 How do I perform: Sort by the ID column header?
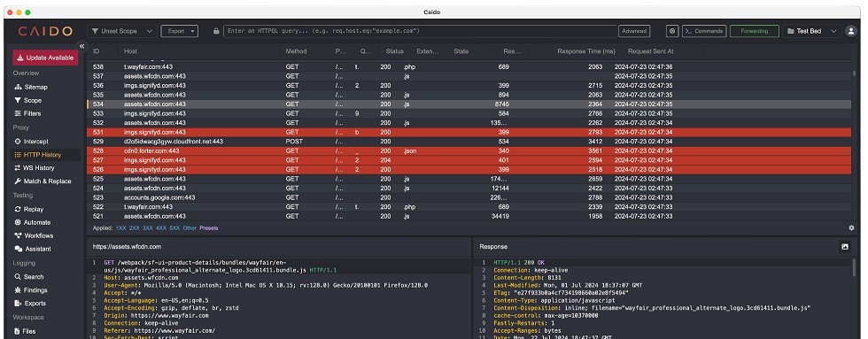pyautogui.click(x=97, y=50)
